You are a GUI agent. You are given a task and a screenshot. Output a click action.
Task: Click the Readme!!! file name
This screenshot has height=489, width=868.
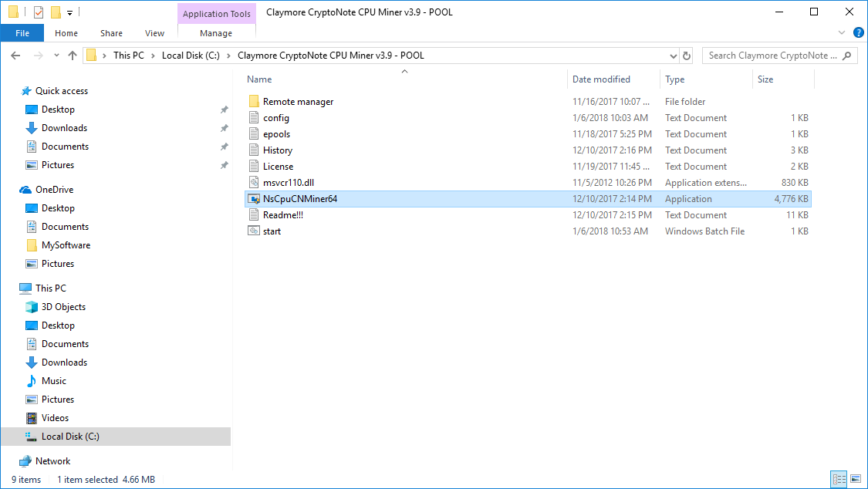(x=283, y=214)
